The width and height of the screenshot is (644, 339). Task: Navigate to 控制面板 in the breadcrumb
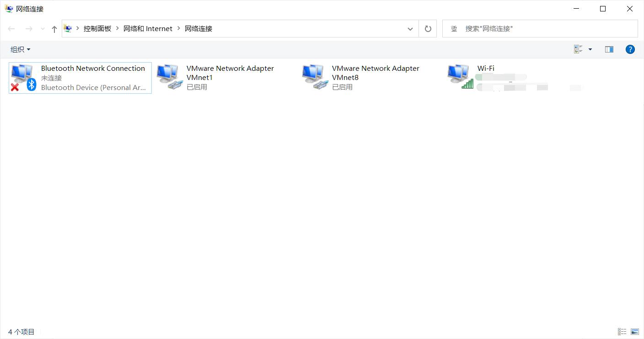point(97,28)
